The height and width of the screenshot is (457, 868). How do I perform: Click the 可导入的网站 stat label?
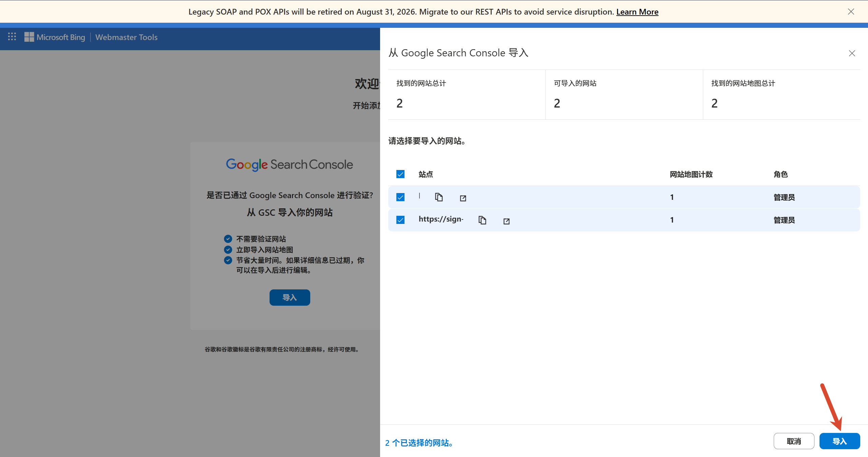[x=575, y=83]
